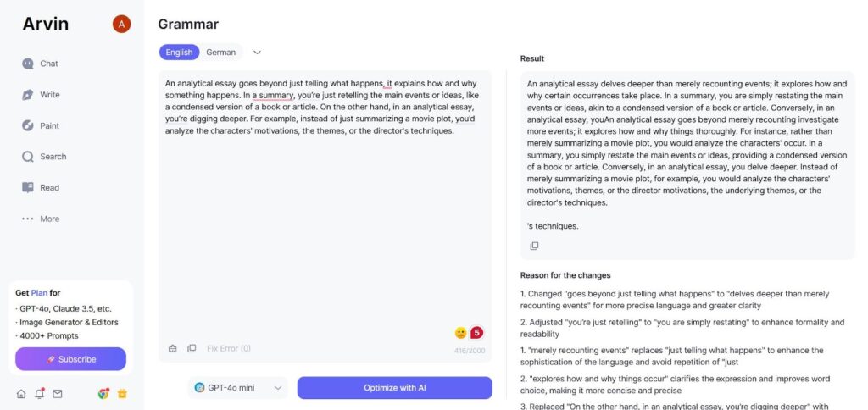Click the Optimize with AI button
Viewport: 868px width, 410px height.
[x=395, y=388]
